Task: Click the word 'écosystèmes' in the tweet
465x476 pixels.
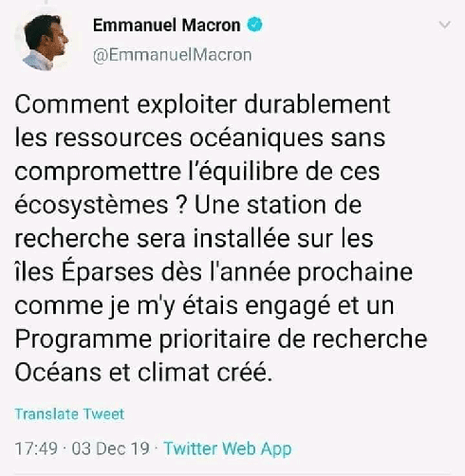Action: pyautogui.click(x=91, y=206)
